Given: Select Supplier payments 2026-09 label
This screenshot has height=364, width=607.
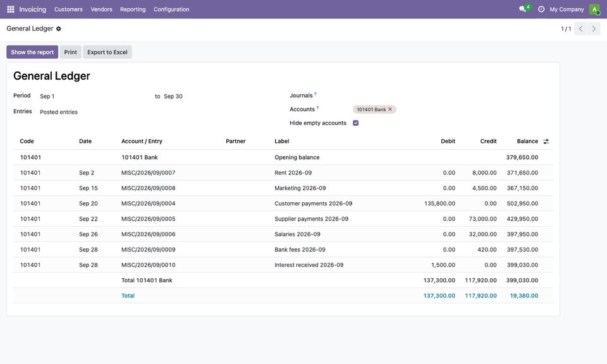Looking at the screenshot, I should click(312, 219).
